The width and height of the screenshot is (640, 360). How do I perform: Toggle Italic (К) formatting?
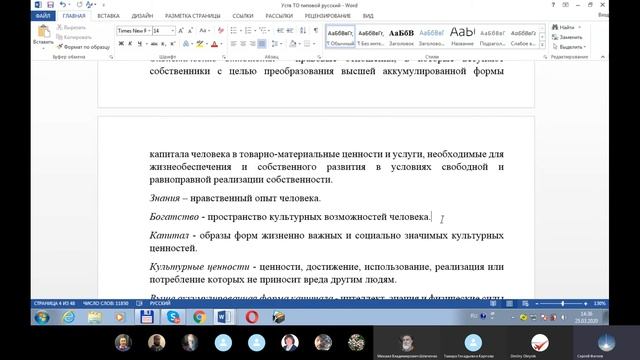130,44
